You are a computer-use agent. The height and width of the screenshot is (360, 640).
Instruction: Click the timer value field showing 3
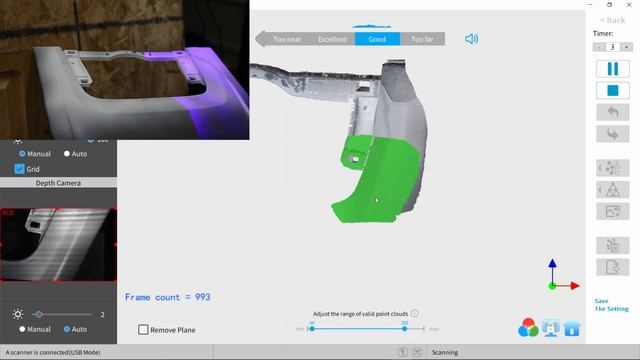[612, 47]
